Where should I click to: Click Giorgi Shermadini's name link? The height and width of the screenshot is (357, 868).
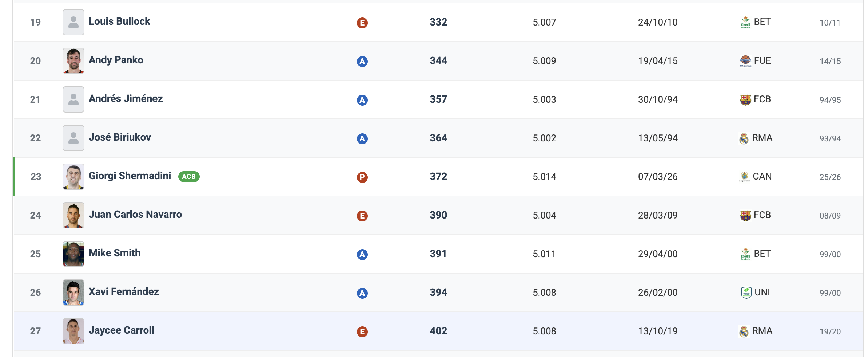tap(130, 176)
